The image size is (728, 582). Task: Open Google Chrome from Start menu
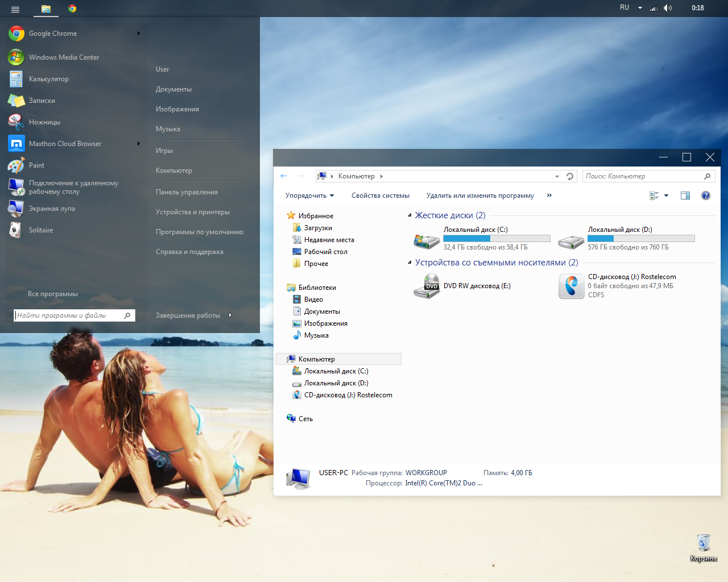[52, 34]
